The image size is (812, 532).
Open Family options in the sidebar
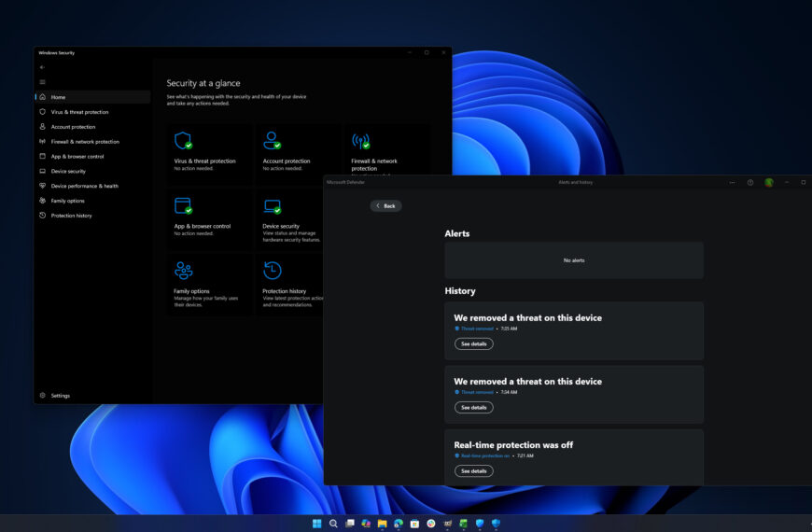92,201
